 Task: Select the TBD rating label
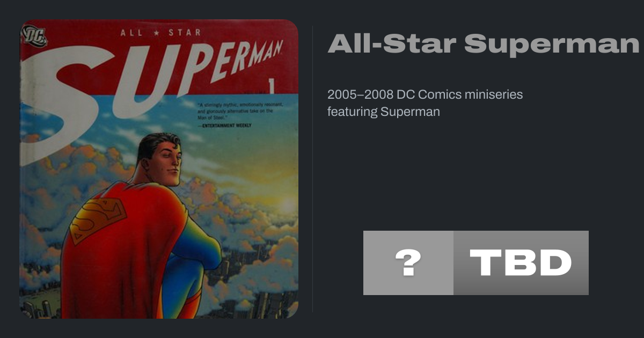[x=521, y=263]
